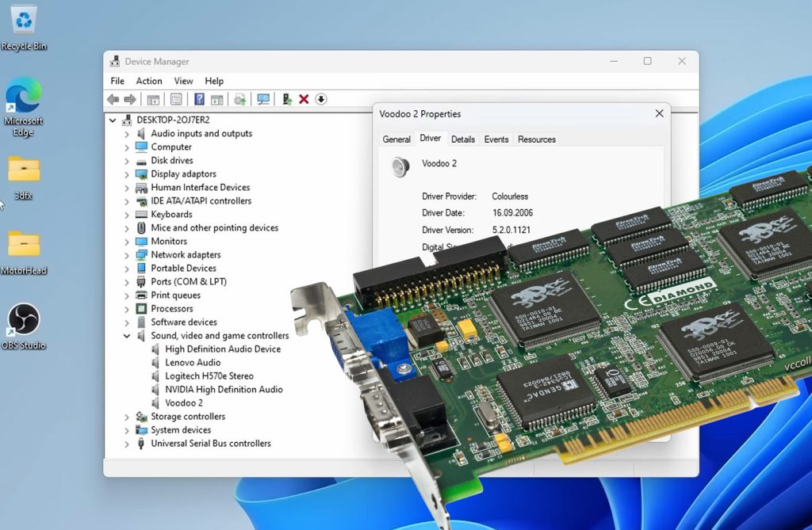Click the Disable device toolbar icon
Viewport: 812px width, 530px height.
coord(320,98)
